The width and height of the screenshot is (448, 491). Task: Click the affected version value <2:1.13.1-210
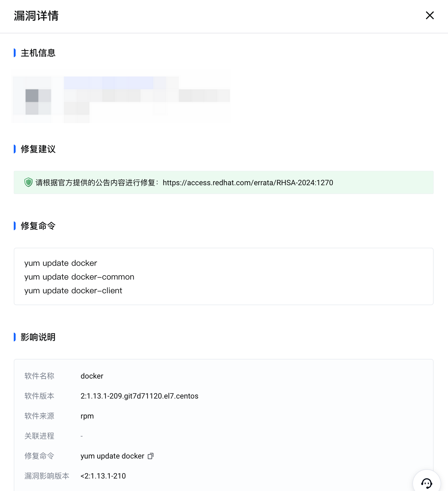[103, 476]
